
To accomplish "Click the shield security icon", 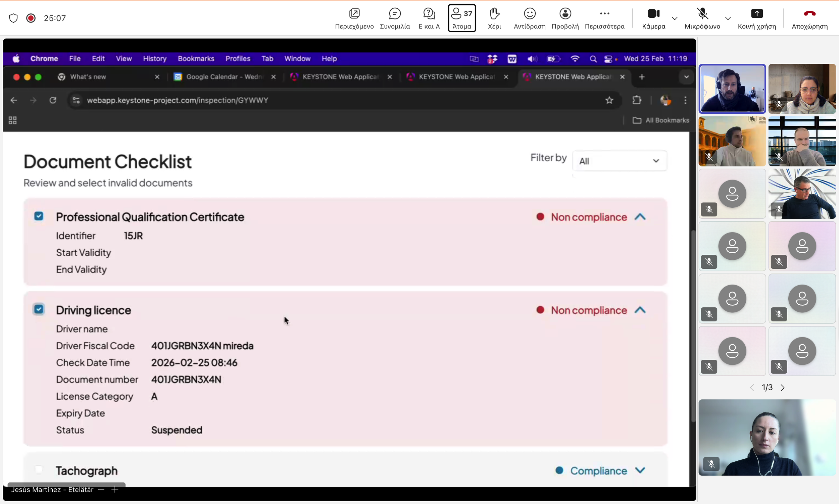I will coord(13,18).
